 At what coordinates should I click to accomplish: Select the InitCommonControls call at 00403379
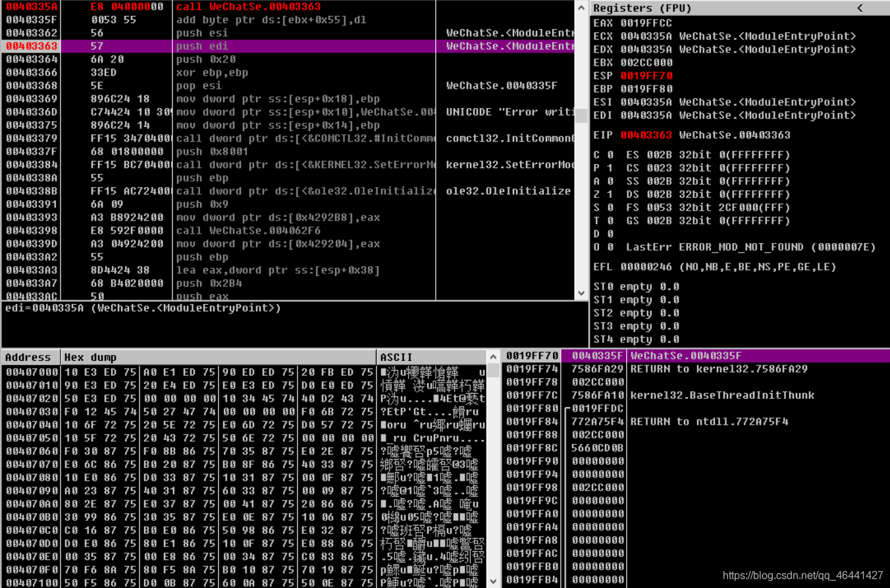288,138
